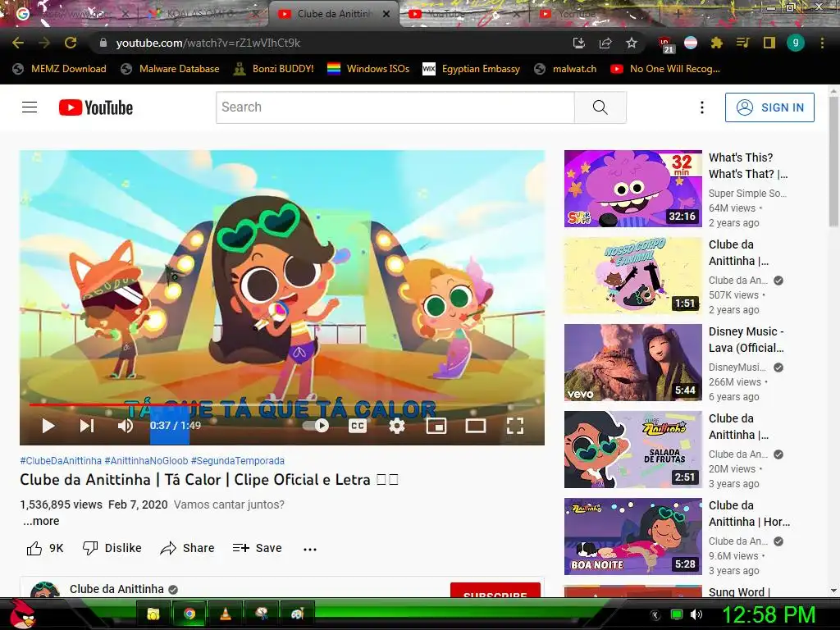Click the page vertical scrollbar
This screenshot has width=840, height=630.
[833, 161]
